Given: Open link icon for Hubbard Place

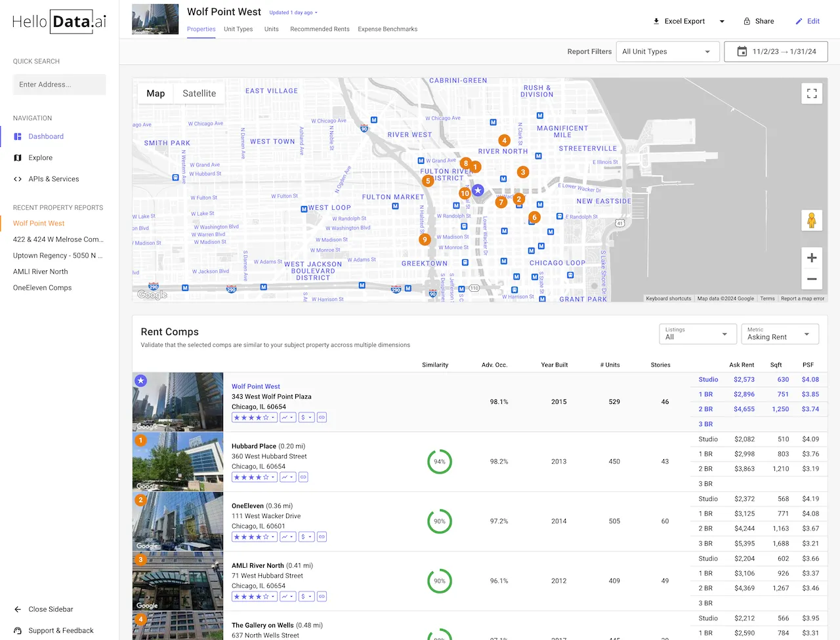Looking at the screenshot, I should 303,477.
